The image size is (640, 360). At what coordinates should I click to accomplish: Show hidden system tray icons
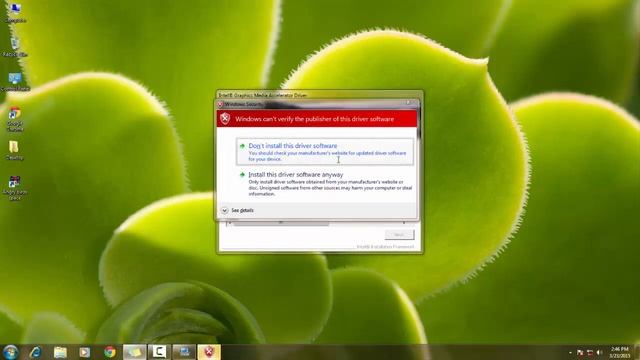pyautogui.click(x=570, y=353)
